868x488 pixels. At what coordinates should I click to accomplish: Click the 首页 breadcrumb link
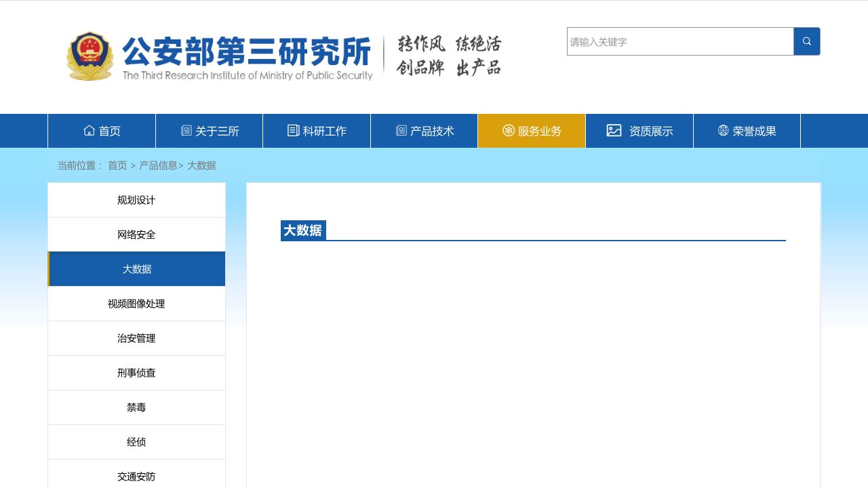pyautogui.click(x=117, y=165)
